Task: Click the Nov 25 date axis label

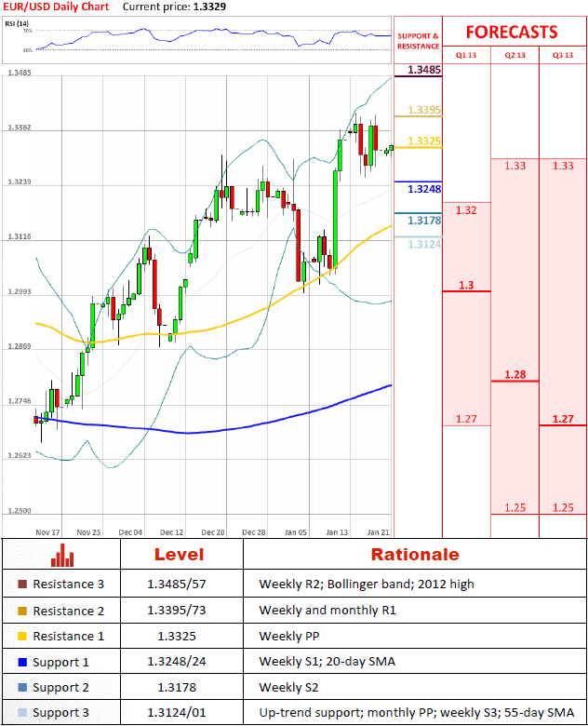Action: point(88,532)
